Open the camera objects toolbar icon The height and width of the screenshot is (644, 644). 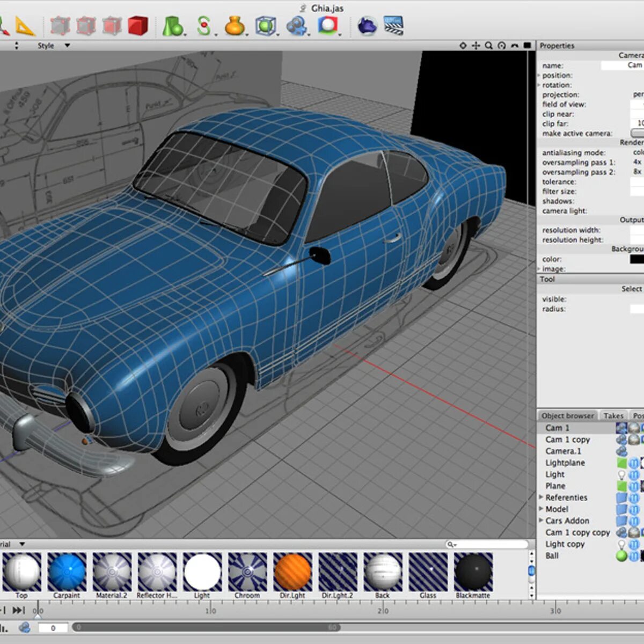[x=296, y=26]
